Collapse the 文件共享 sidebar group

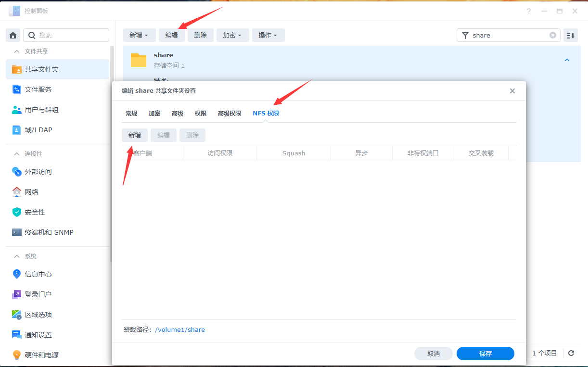[17, 51]
